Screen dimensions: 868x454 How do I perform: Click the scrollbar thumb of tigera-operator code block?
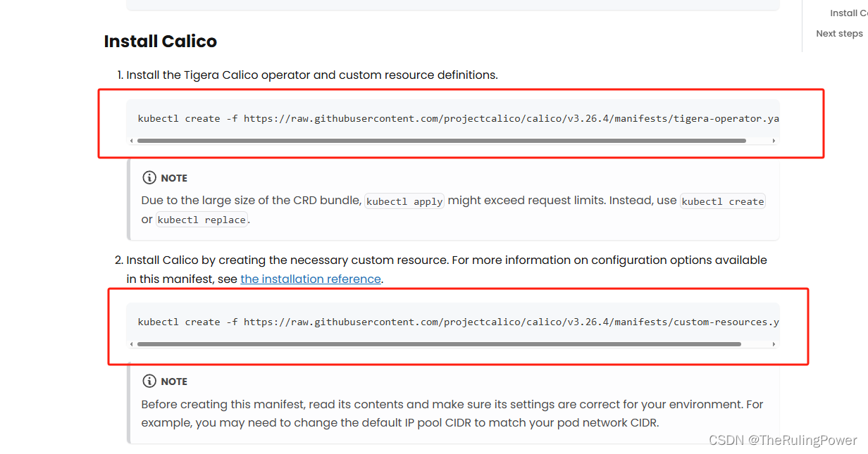tap(441, 141)
